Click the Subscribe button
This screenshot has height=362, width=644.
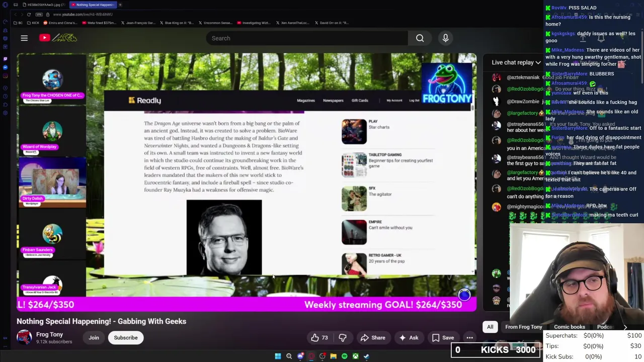126,338
